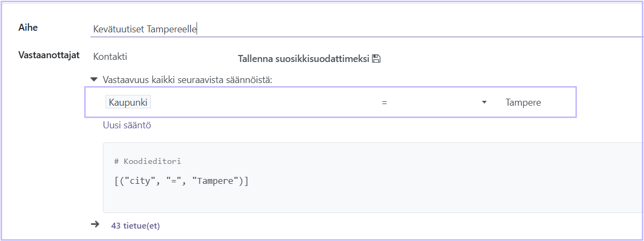Click into the domain code line
Image resolution: width=644 pixels, height=241 pixels.
pos(181,181)
